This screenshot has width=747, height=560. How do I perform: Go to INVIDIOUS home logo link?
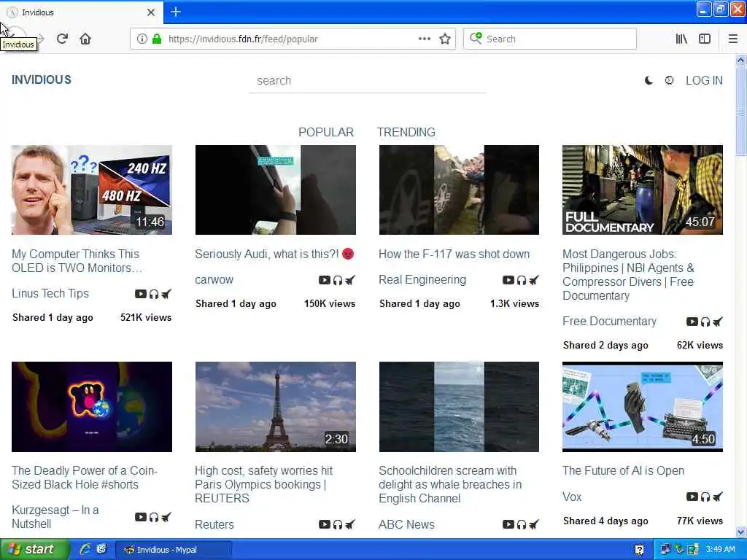[x=42, y=79]
